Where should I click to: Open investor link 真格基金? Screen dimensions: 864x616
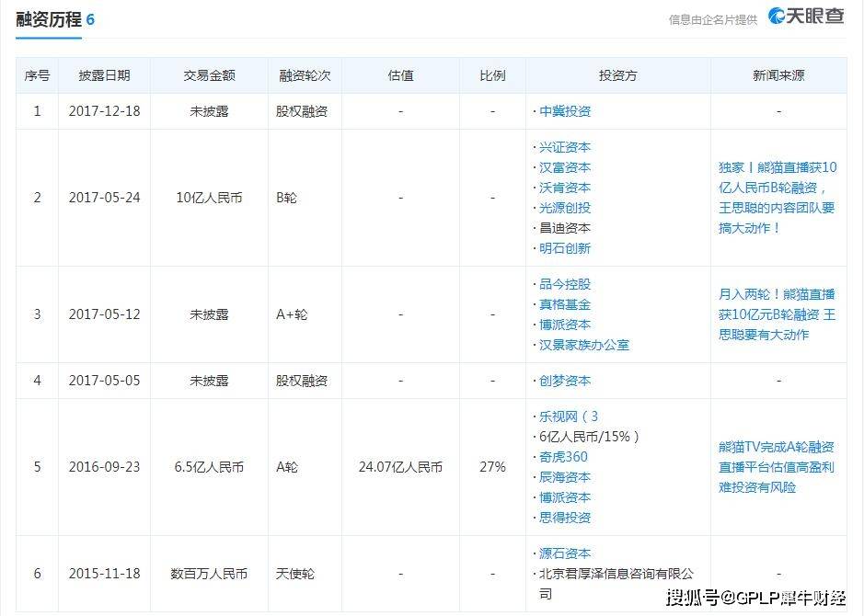[565, 304]
